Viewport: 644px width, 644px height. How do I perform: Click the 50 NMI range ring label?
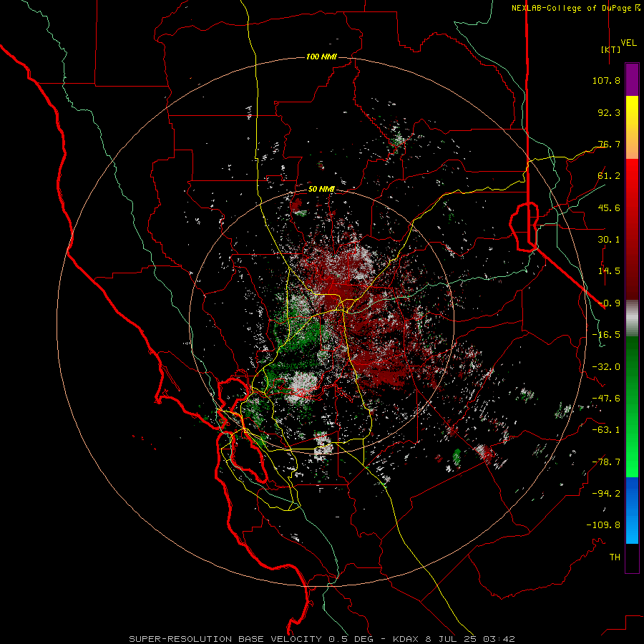click(x=321, y=189)
